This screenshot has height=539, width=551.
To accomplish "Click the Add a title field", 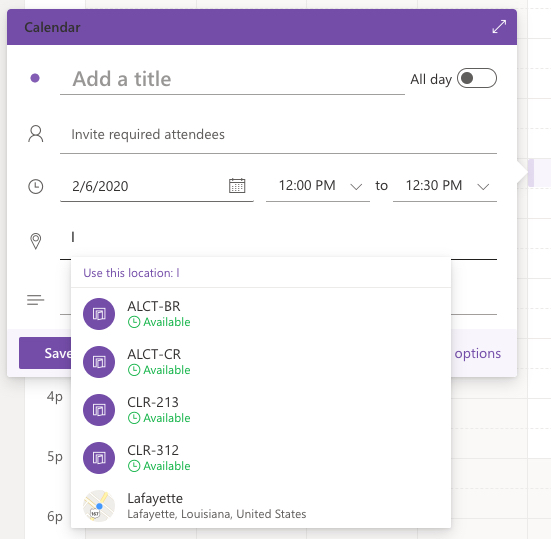I will coord(232,79).
